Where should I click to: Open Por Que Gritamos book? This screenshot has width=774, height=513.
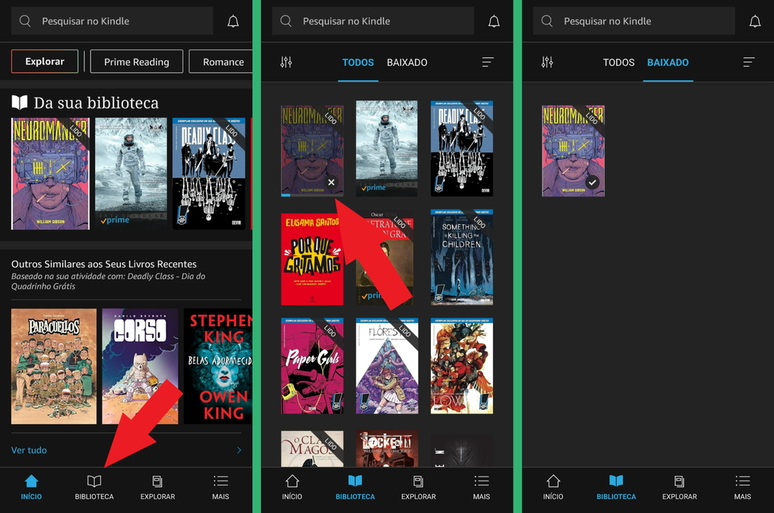click(312, 259)
